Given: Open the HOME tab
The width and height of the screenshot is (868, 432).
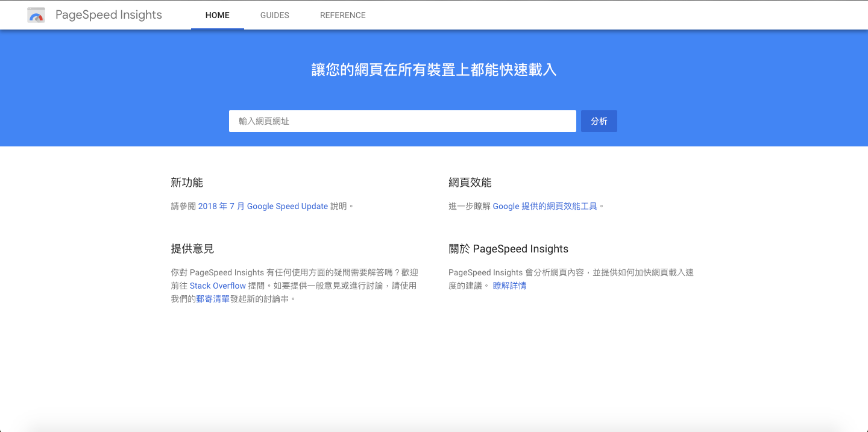Looking at the screenshot, I should click(x=218, y=15).
